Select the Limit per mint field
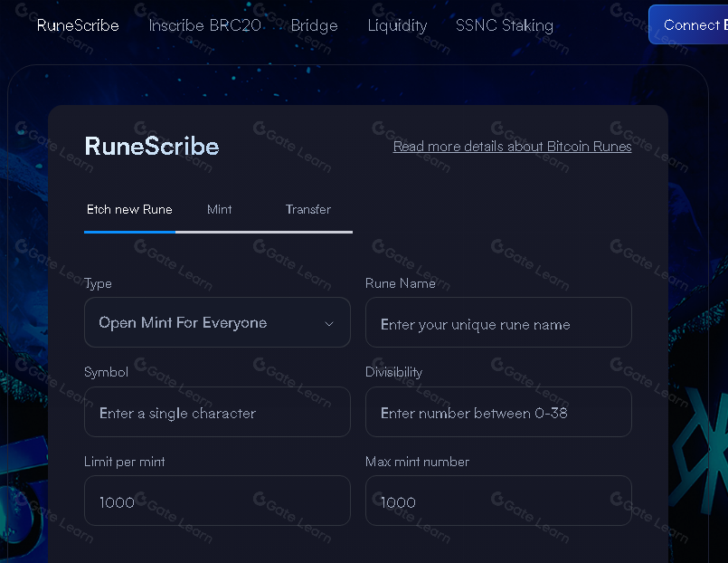This screenshot has height=563, width=728. (217, 501)
